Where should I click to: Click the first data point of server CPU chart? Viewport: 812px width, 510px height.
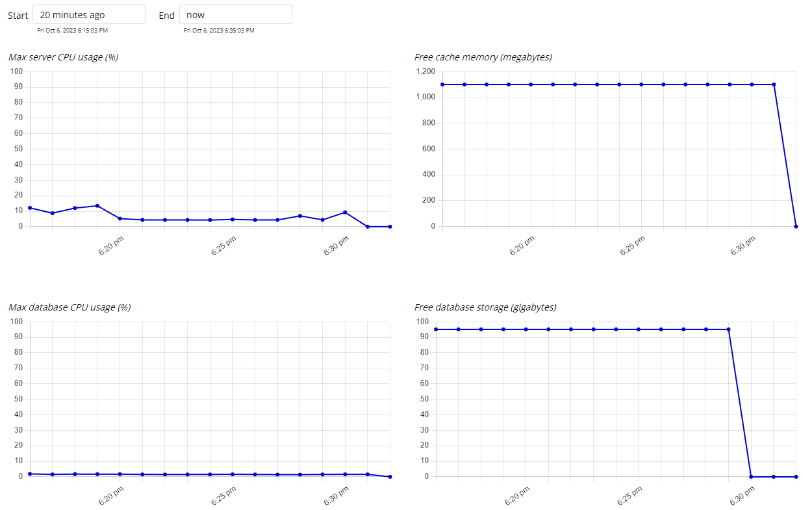pyautogui.click(x=30, y=208)
